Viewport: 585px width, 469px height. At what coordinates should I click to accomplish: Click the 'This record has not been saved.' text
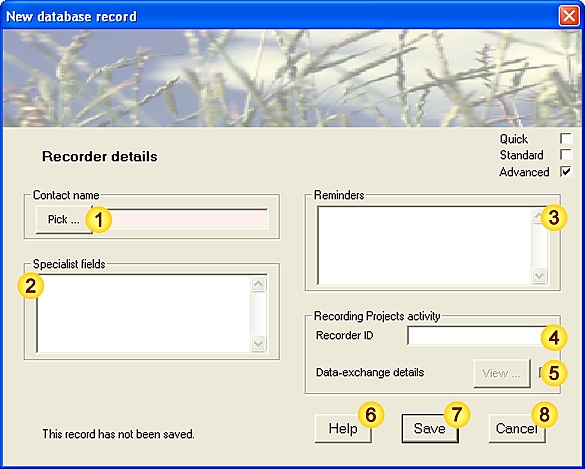[x=118, y=434]
